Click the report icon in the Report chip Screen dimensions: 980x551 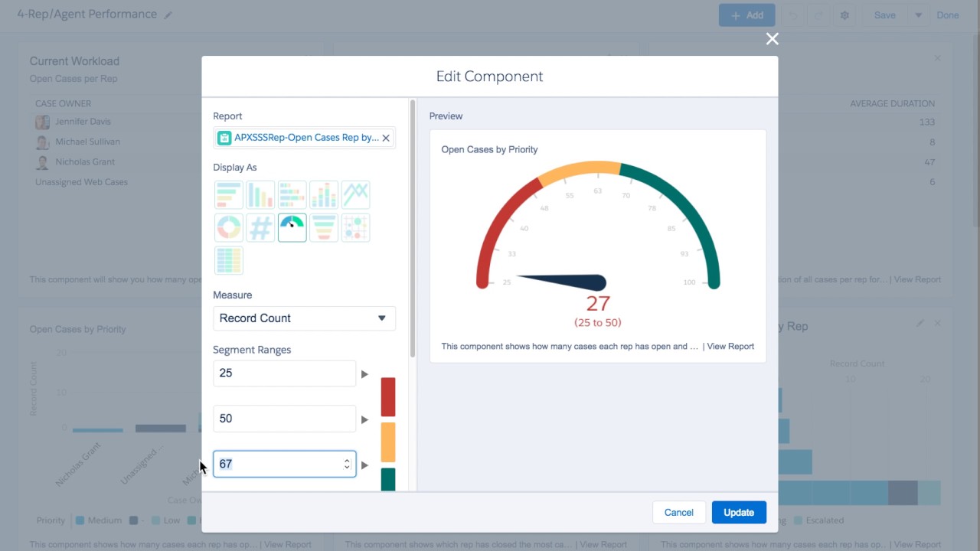224,138
